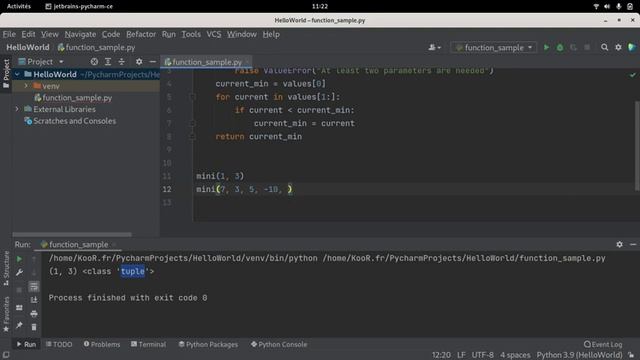This screenshot has width=640, height=360.
Task: Click the Restore Layout icon in Run panel
Action: pos(19,308)
